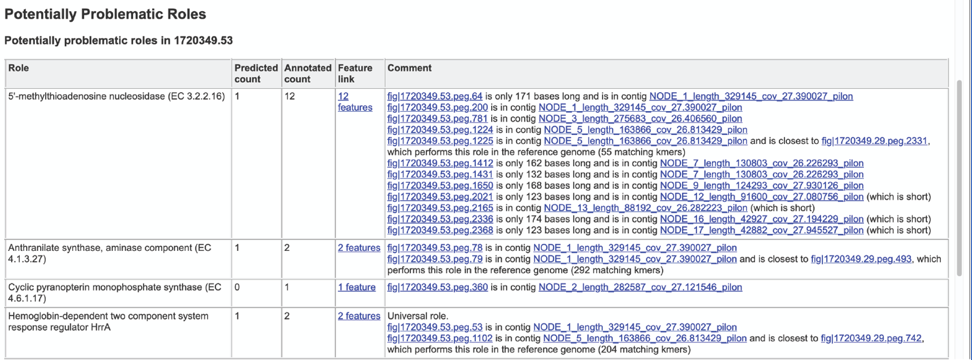The height and width of the screenshot is (360, 972).
Task: Open feature fig|1720349.53.peg.200
Action: pyautogui.click(x=438, y=108)
